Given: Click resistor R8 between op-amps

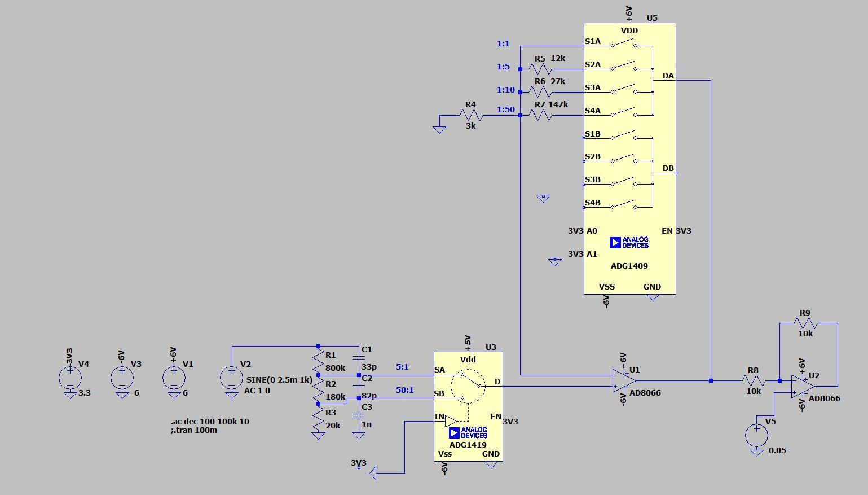Looking at the screenshot, I should 753,381.
